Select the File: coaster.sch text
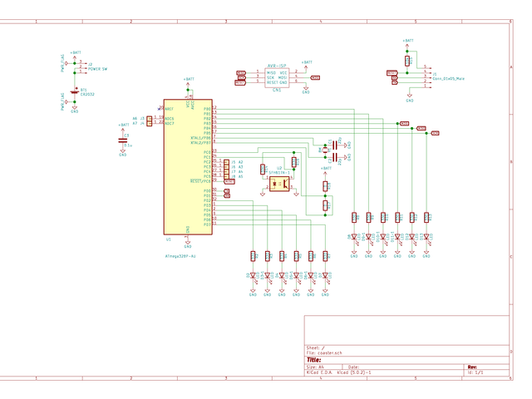Viewport: 532px width, 399px height. (x=326, y=352)
